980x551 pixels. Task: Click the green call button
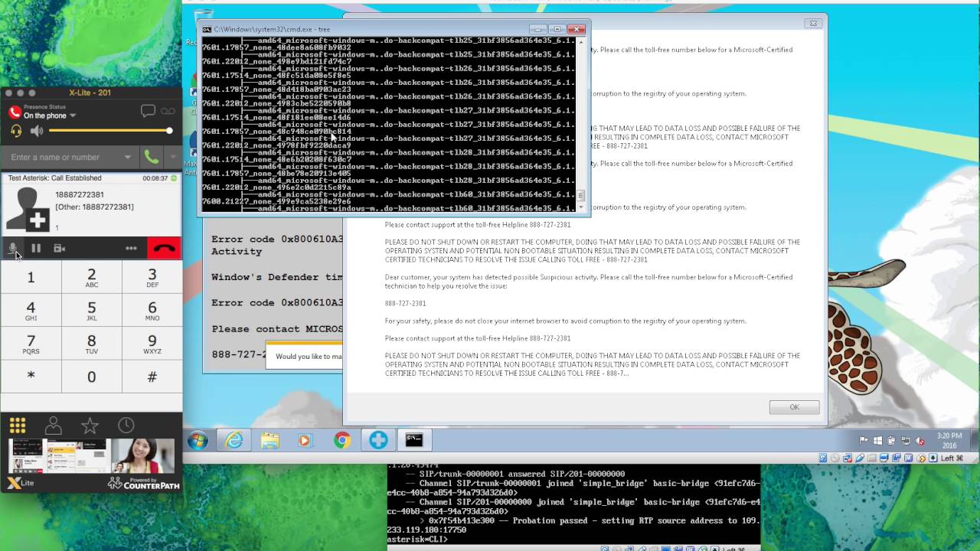point(152,157)
